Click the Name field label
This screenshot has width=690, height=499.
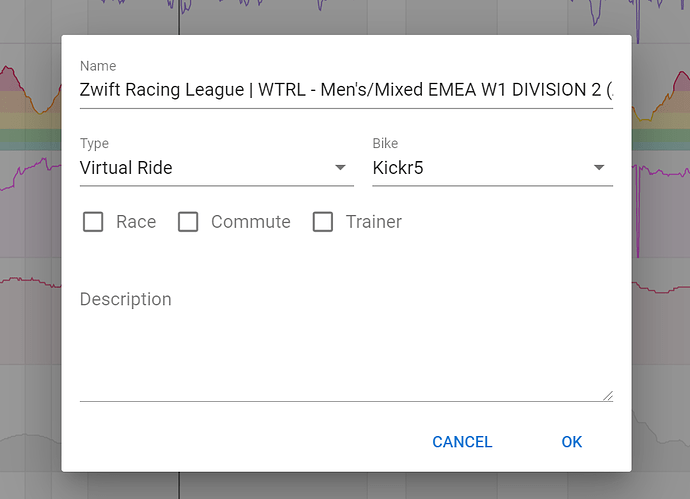pos(98,66)
